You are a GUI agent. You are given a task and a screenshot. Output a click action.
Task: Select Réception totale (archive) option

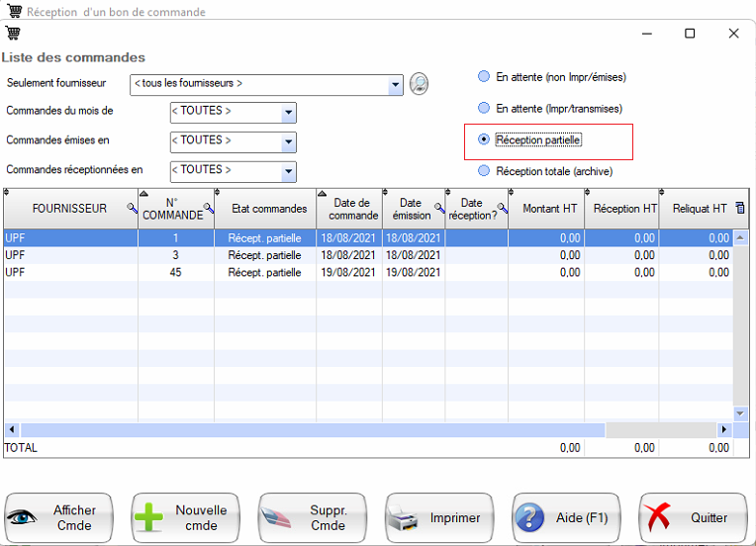click(484, 171)
